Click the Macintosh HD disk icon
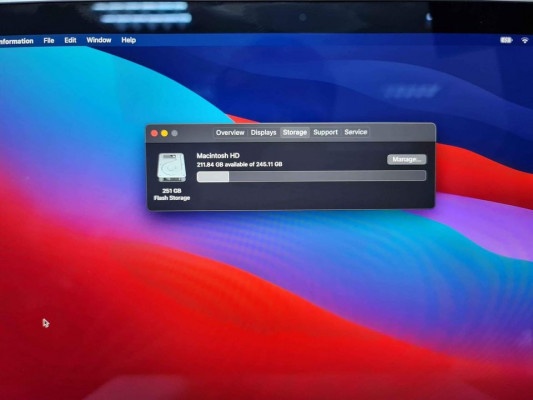Viewport: 533px width, 400px height. pyautogui.click(x=172, y=167)
